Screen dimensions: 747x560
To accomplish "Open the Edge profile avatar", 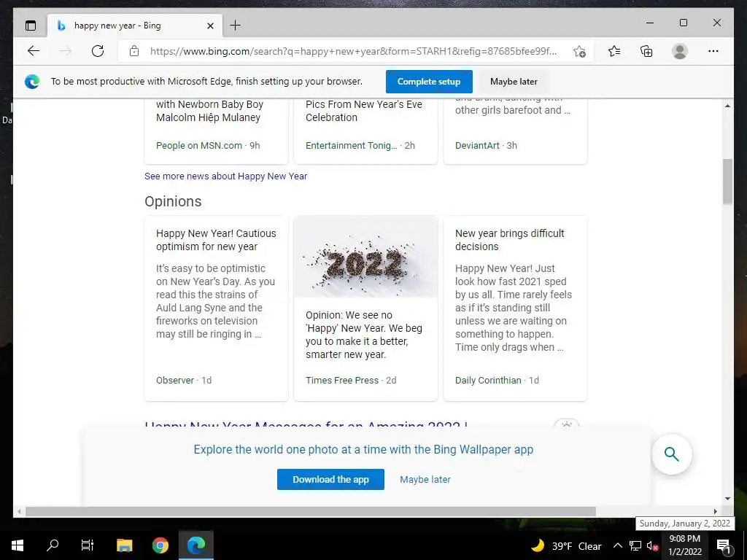I will (680, 51).
